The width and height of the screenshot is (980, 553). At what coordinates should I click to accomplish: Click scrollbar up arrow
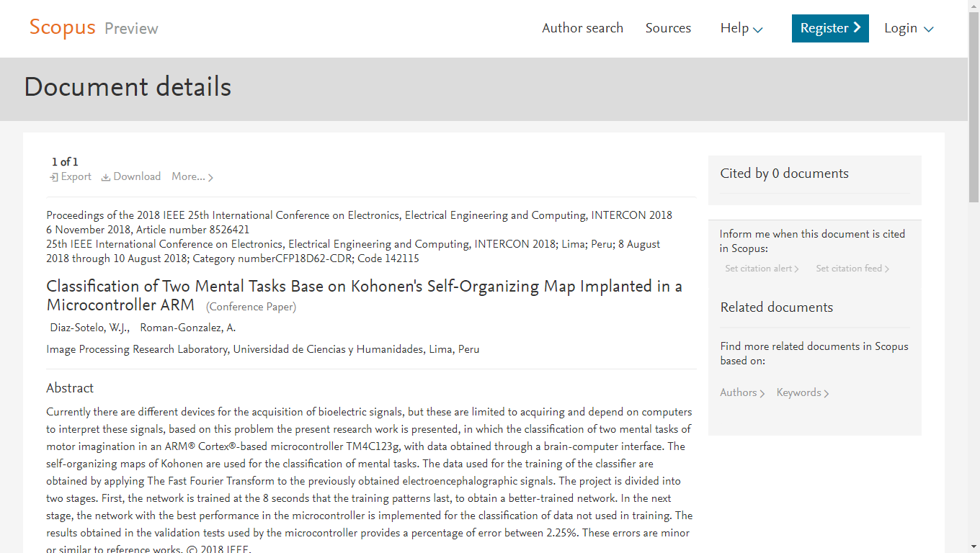click(974, 6)
